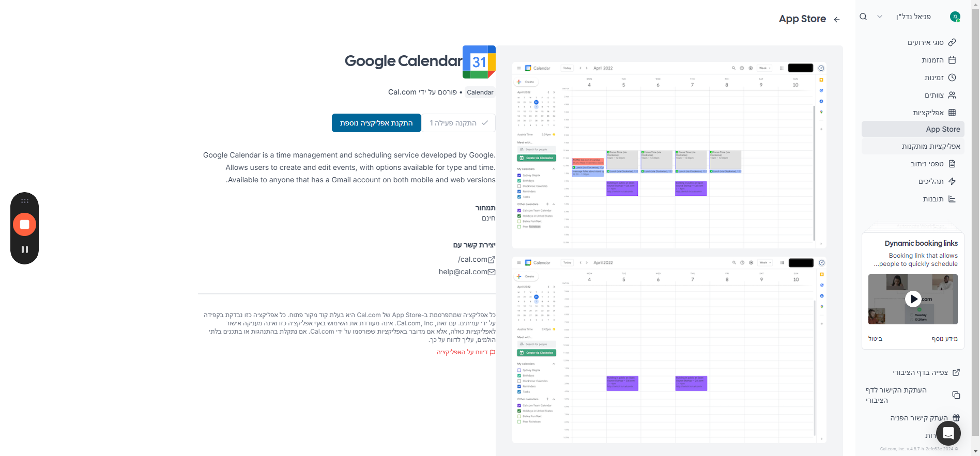
Task: Collapse the אפליקציות (apps) sidebar section
Action: 934,113
